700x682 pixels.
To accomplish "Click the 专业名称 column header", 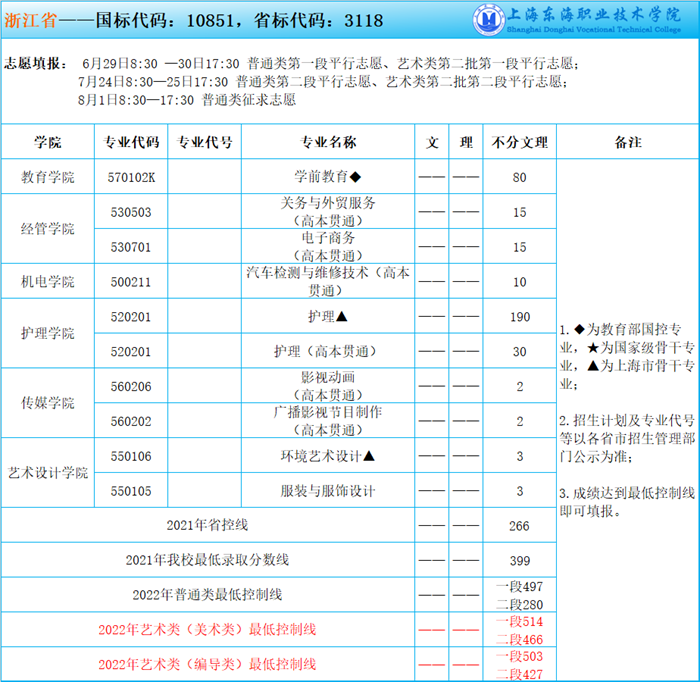I will click(327, 142).
